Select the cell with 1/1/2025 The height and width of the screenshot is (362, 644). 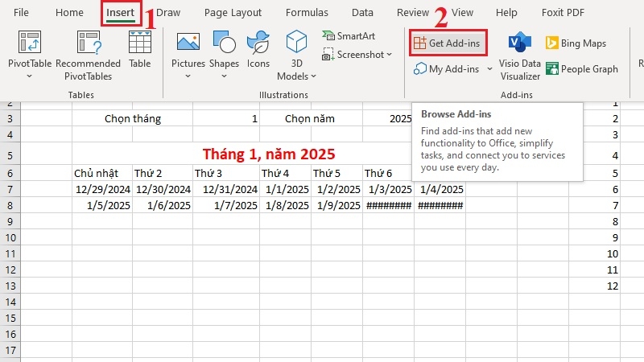[x=286, y=189]
